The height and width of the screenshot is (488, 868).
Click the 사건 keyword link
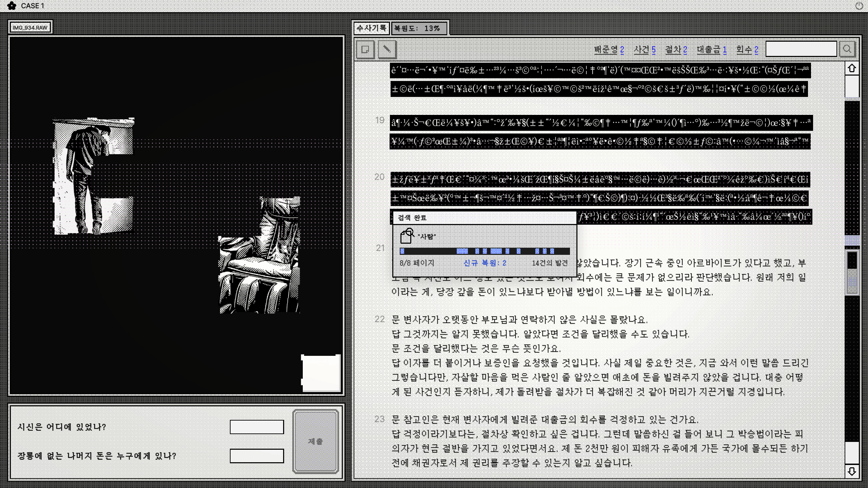[645, 50]
